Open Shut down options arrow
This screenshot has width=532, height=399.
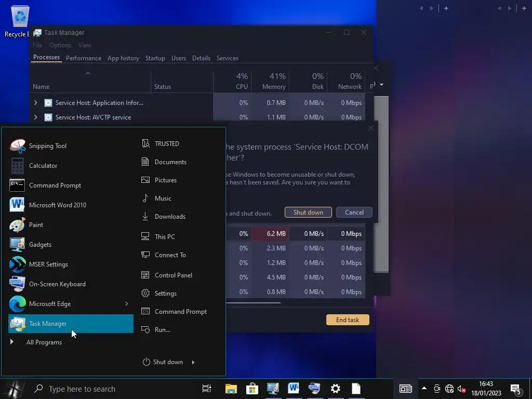(x=193, y=362)
